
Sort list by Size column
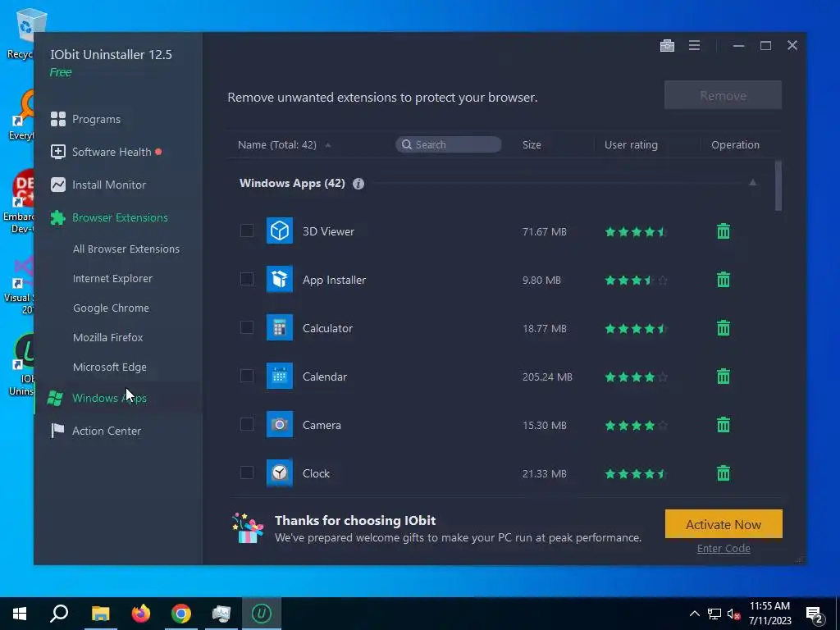pyautogui.click(x=532, y=144)
